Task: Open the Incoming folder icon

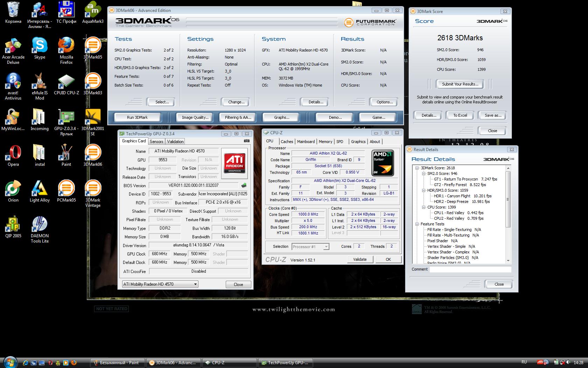Action: [40, 120]
